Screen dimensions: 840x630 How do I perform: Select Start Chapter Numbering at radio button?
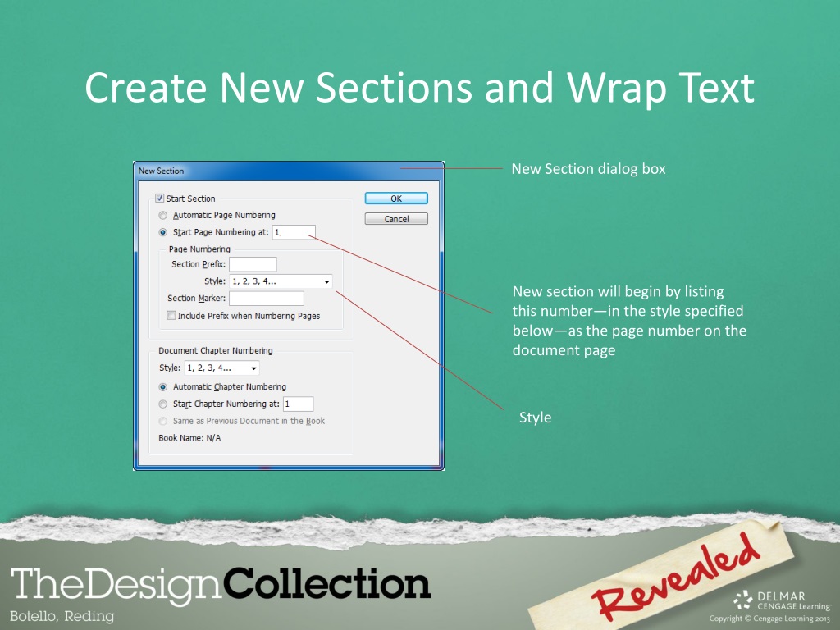point(163,404)
